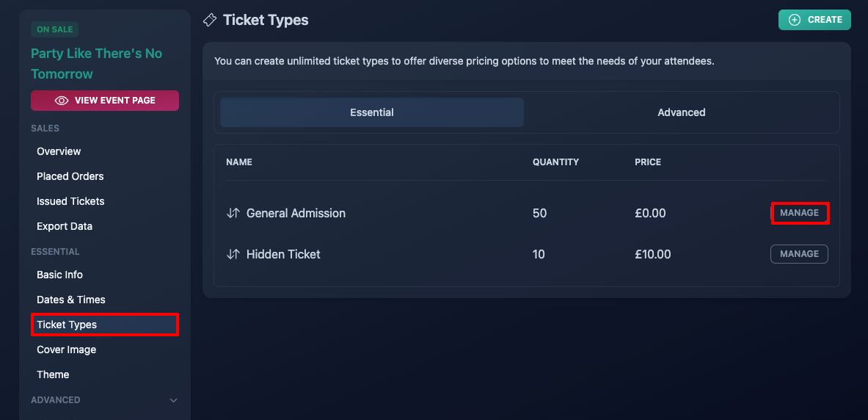Switch to the Advanced tab
This screenshot has width=868, height=420.
coord(682,112)
